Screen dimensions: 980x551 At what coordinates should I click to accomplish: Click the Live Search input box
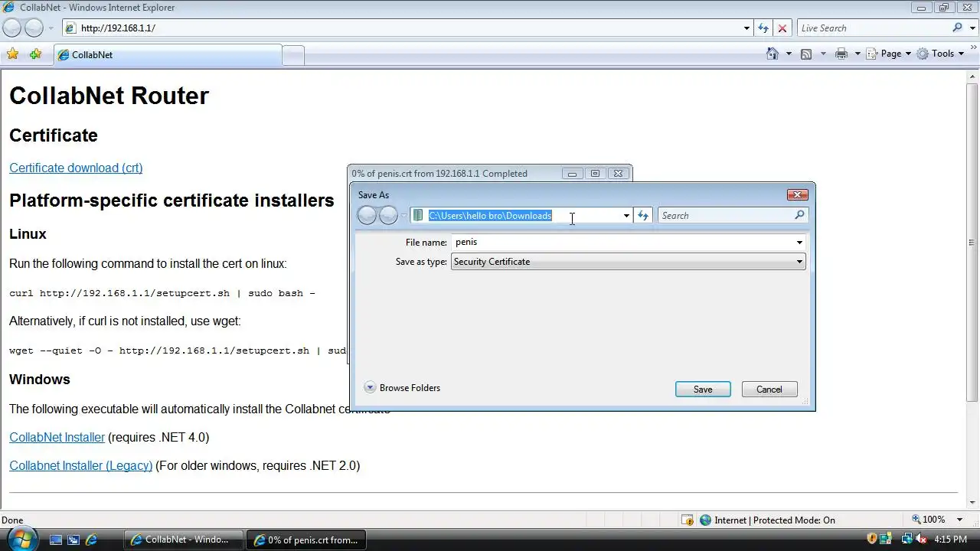coord(874,28)
